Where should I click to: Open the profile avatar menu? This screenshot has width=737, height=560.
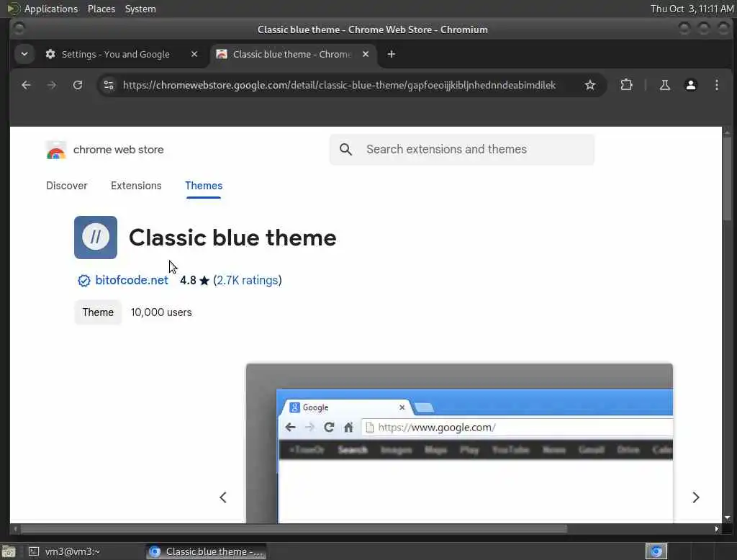tap(690, 85)
